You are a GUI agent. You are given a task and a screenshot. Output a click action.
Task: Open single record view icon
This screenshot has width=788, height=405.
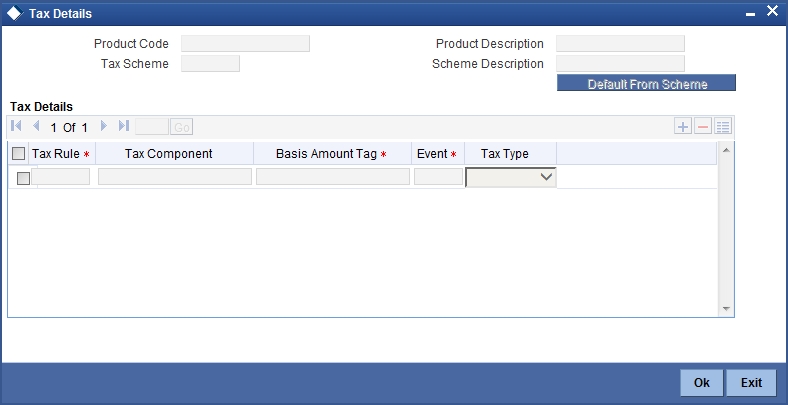(723, 127)
